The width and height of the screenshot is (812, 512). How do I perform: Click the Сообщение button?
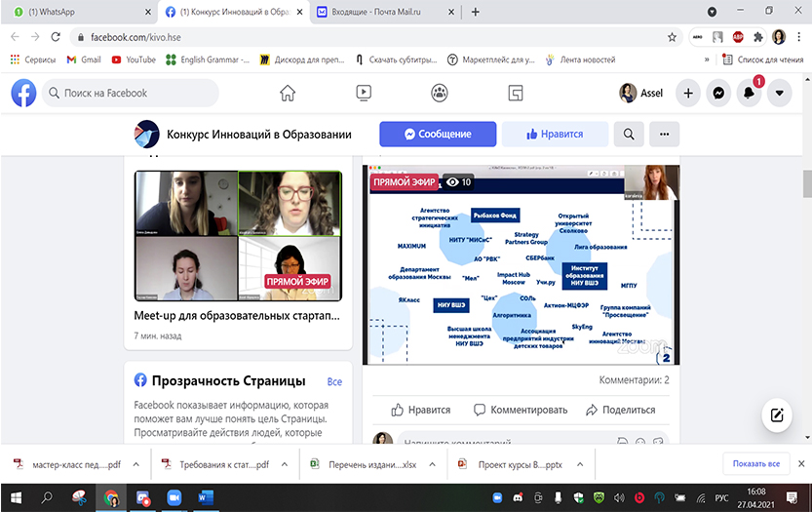pos(438,134)
